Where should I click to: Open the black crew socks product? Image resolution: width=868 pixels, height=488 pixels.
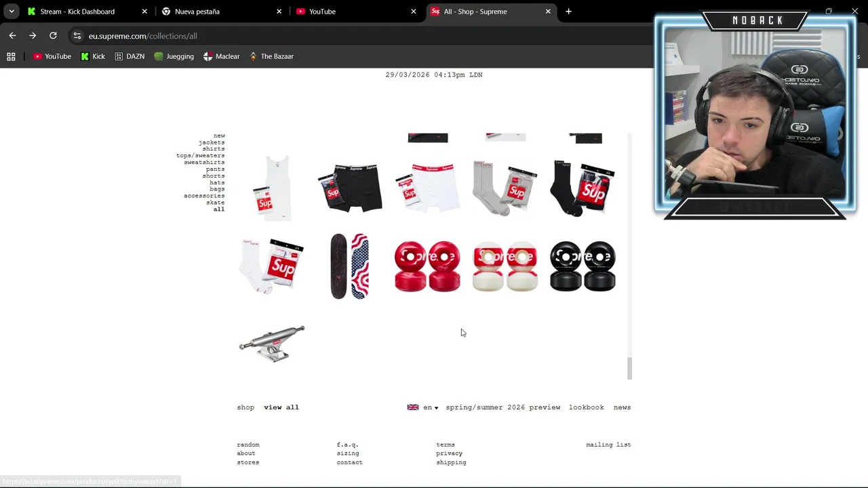[583, 188]
